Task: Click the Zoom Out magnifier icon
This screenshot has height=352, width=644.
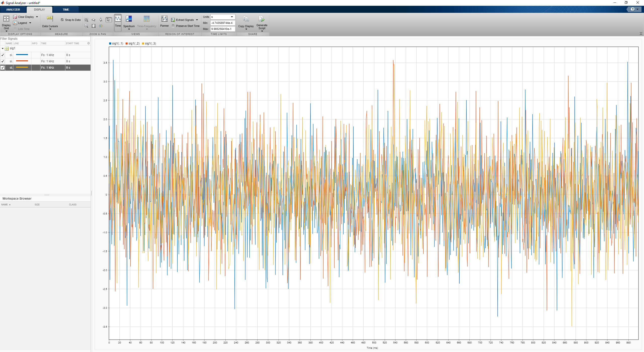Action: point(86,26)
